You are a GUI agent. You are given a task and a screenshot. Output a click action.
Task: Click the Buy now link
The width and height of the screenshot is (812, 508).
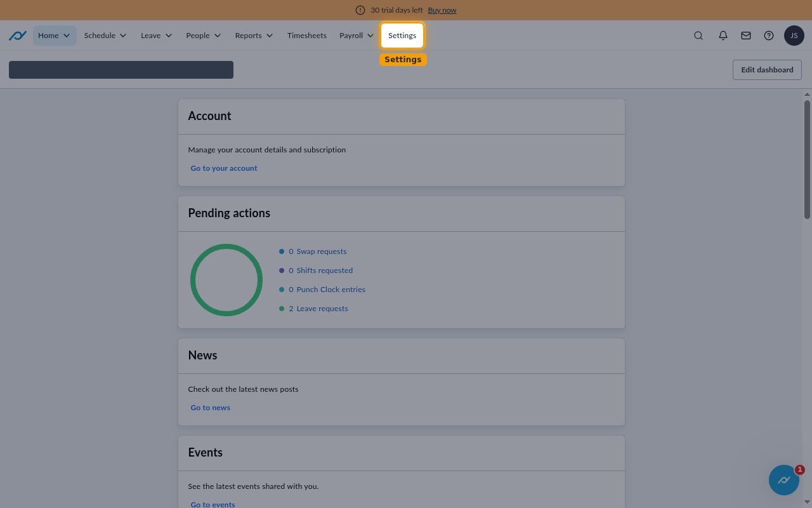click(x=442, y=10)
